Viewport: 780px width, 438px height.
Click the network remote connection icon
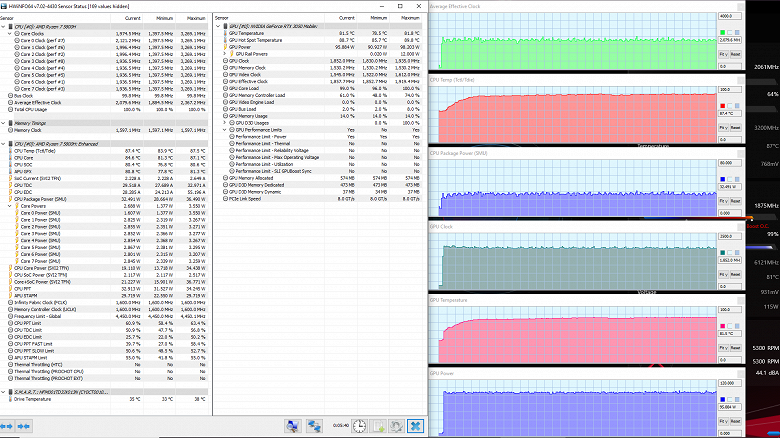coord(314,426)
